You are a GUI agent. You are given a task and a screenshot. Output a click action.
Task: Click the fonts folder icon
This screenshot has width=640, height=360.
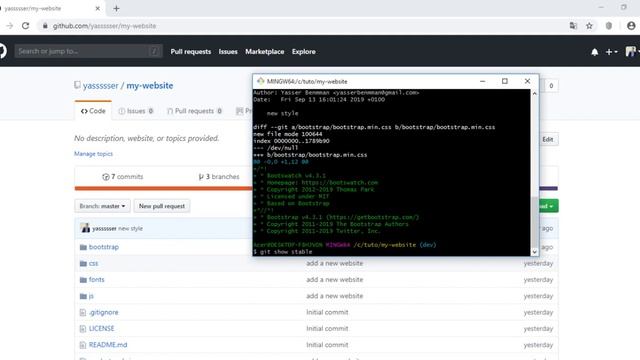[x=83, y=280]
